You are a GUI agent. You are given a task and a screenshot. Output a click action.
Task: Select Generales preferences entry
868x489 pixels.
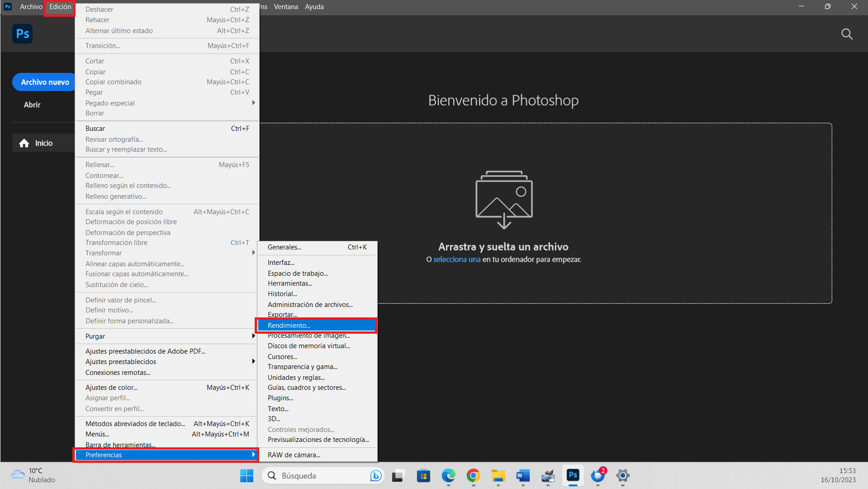click(x=317, y=247)
